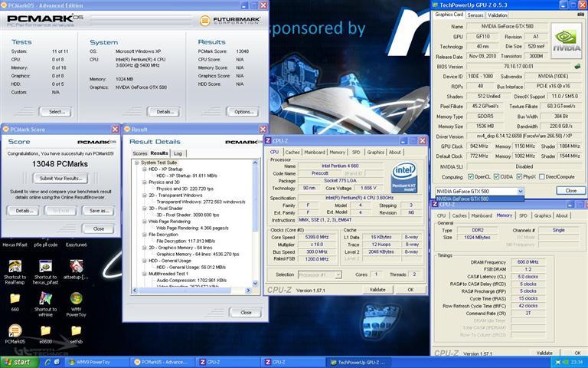Click the Intel Pentium 4 logo in CPU-Z

point(404,179)
